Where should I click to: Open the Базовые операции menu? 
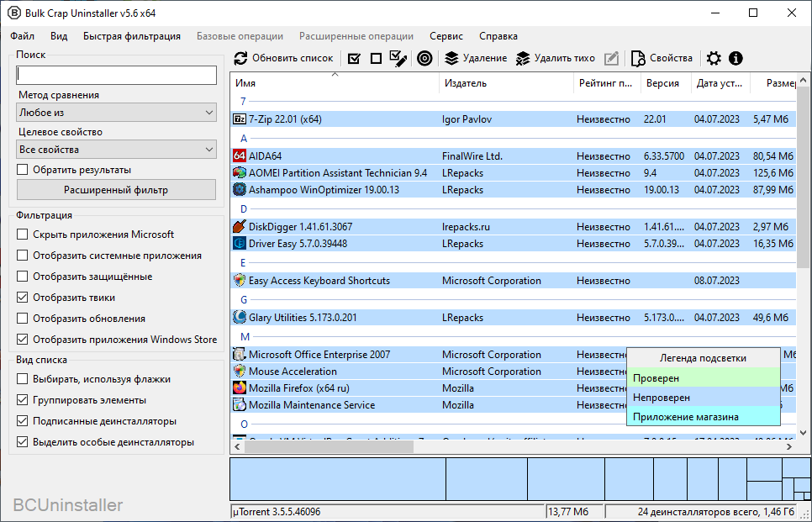point(240,36)
